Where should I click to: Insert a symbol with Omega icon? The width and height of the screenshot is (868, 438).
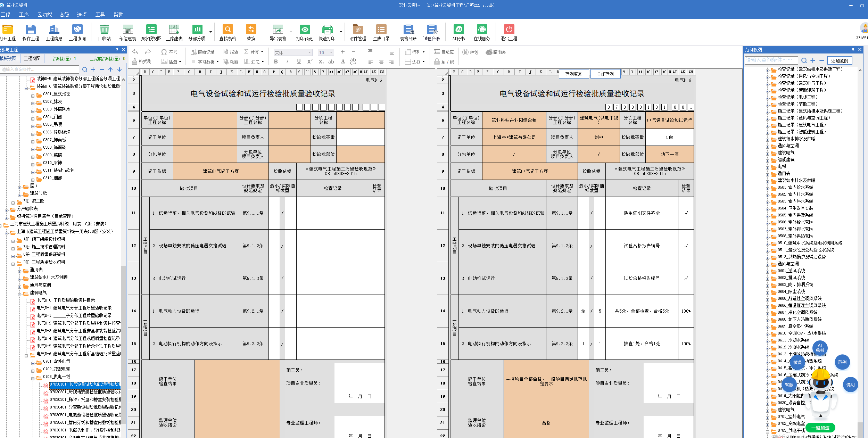tap(164, 52)
